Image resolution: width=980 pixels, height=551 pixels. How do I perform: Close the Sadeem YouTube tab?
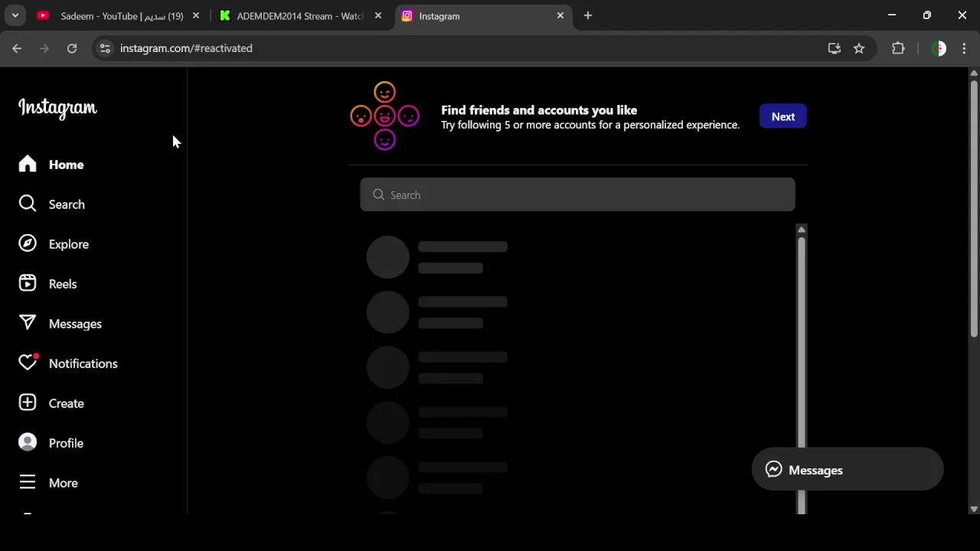[x=196, y=15]
